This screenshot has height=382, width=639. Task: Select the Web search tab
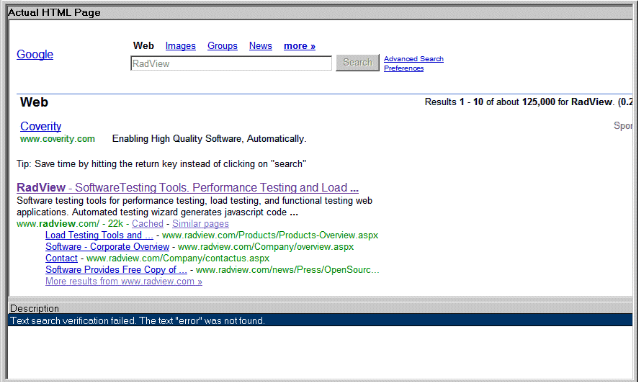(x=143, y=46)
